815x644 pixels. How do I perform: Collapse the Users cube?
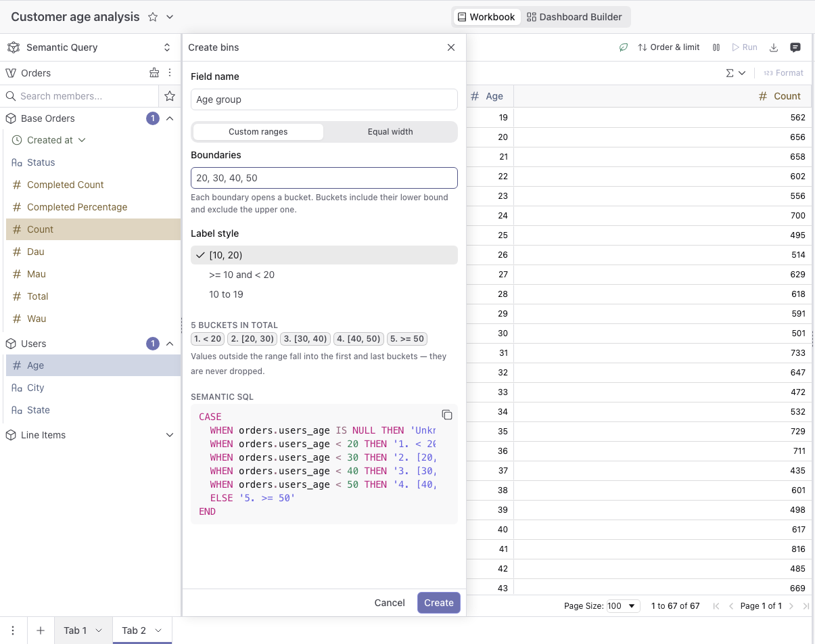click(170, 344)
